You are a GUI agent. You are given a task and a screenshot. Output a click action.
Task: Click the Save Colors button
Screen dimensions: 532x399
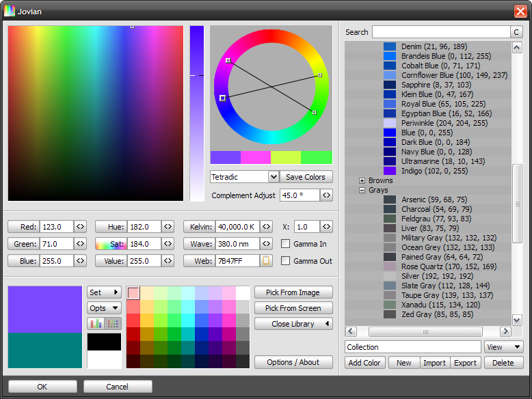[306, 177]
